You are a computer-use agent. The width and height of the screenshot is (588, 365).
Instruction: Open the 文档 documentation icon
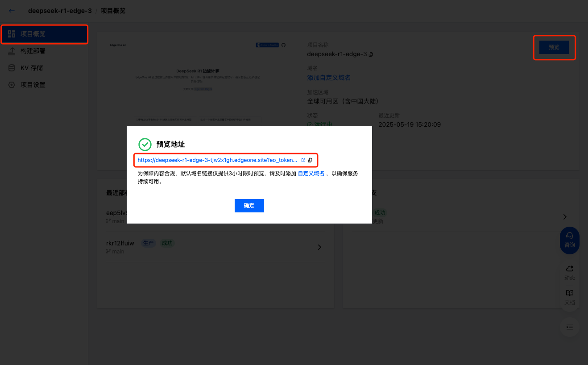coord(570,297)
